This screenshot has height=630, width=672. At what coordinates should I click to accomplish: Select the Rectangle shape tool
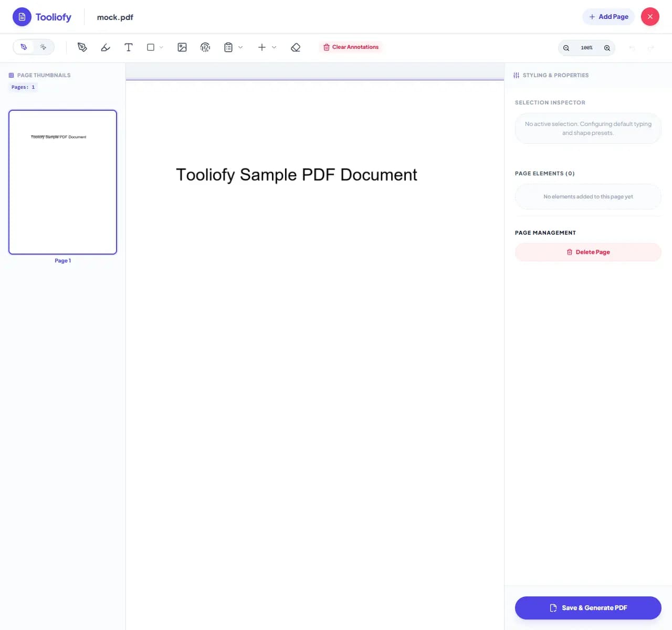pos(151,47)
